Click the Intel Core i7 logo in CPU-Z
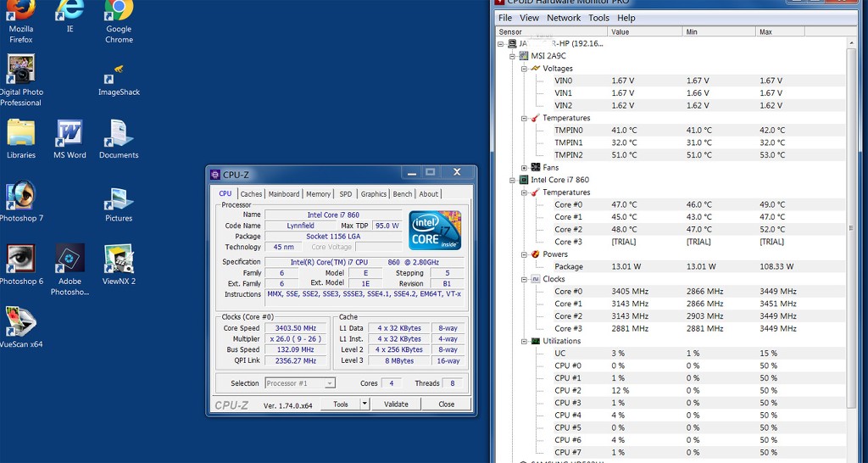The width and height of the screenshot is (868, 463). click(x=435, y=230)
